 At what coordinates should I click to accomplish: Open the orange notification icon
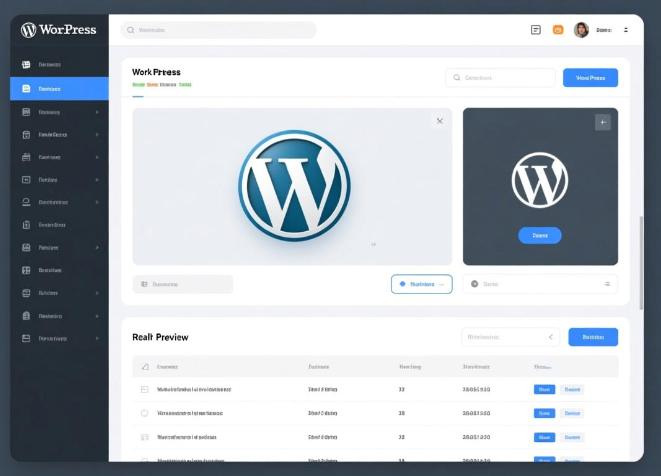(558, 30)
